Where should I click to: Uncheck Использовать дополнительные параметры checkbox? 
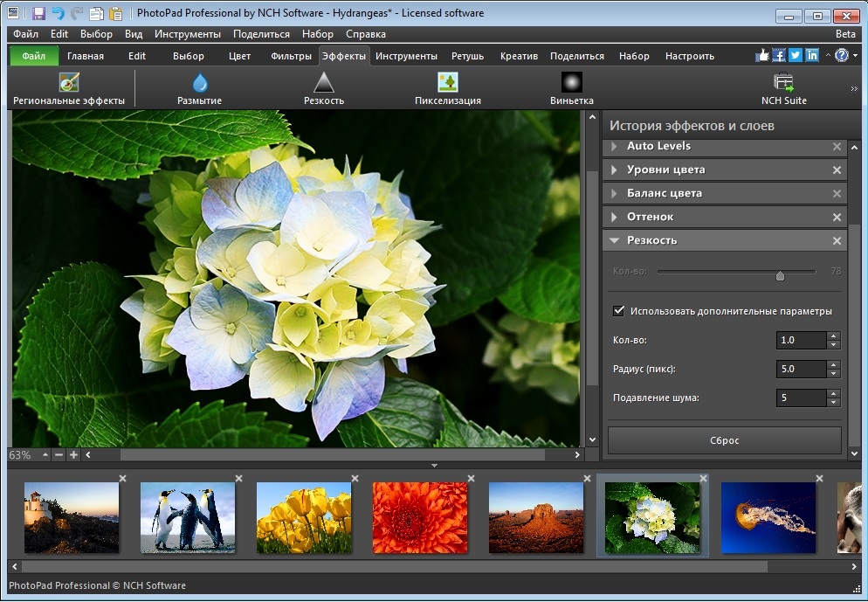[619, 311]
